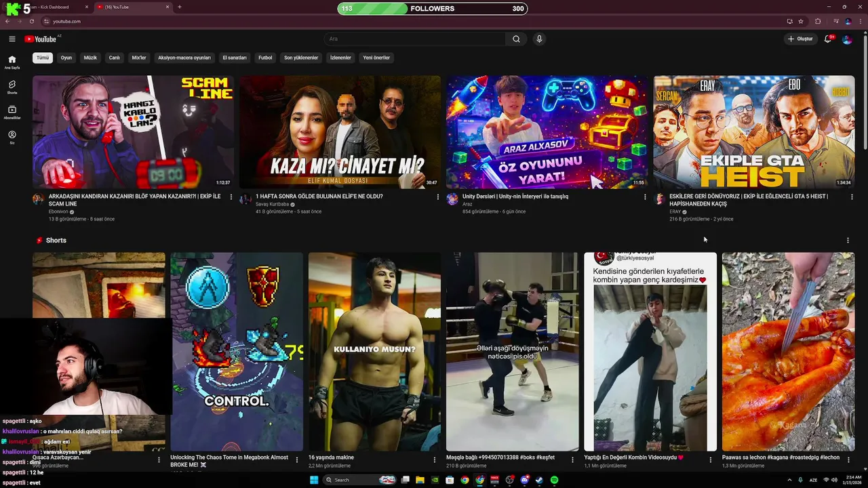Screen dimensions: 868x488
Task: Bookmark this page with the star icon
Action: click(801, 21)
